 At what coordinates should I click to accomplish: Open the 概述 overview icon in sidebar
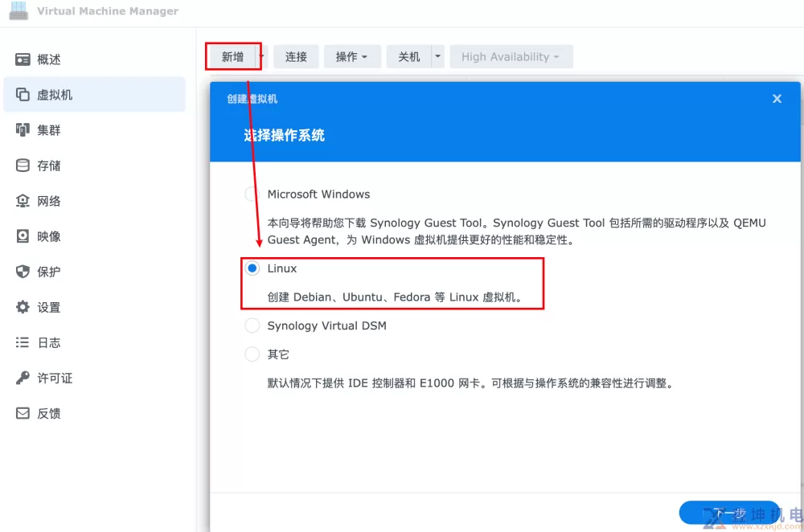(23, 59)
